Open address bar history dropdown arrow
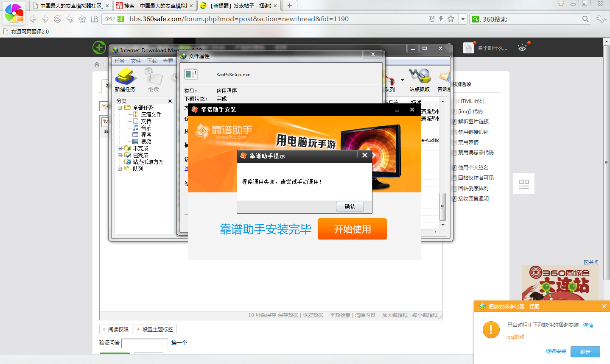The height and width of the screenshot is (364, 610). tap(463, 19)
